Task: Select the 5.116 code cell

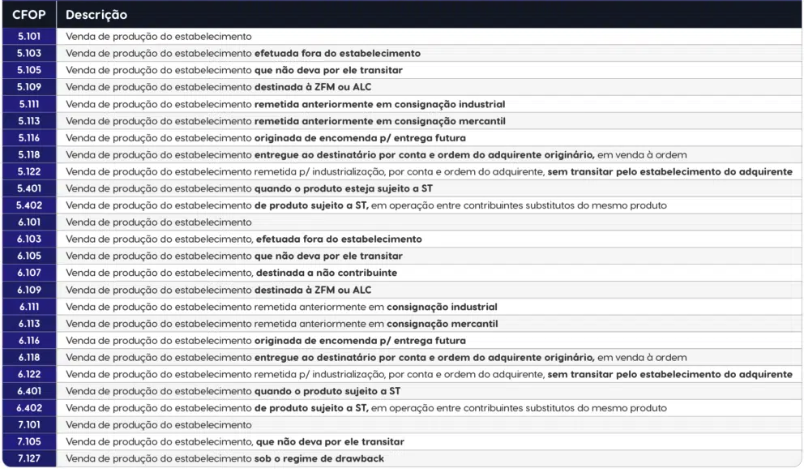Action: (29, 137)
